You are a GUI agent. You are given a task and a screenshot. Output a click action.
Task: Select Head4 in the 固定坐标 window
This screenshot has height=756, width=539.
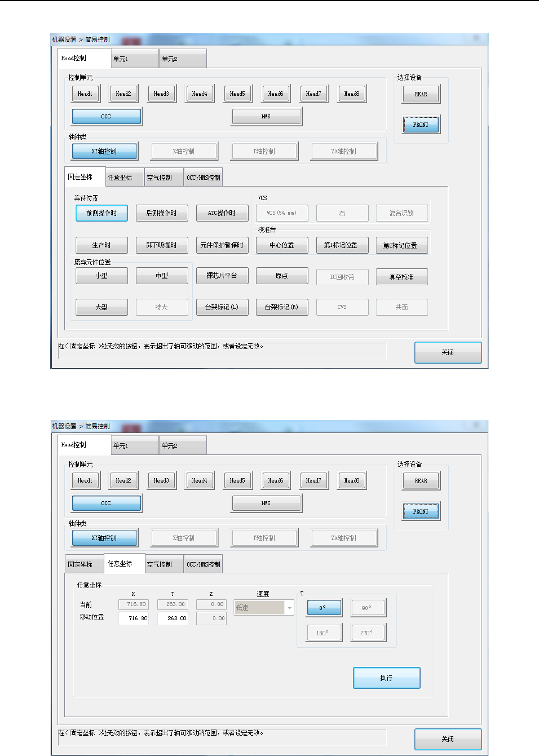(x=200, y=94)
